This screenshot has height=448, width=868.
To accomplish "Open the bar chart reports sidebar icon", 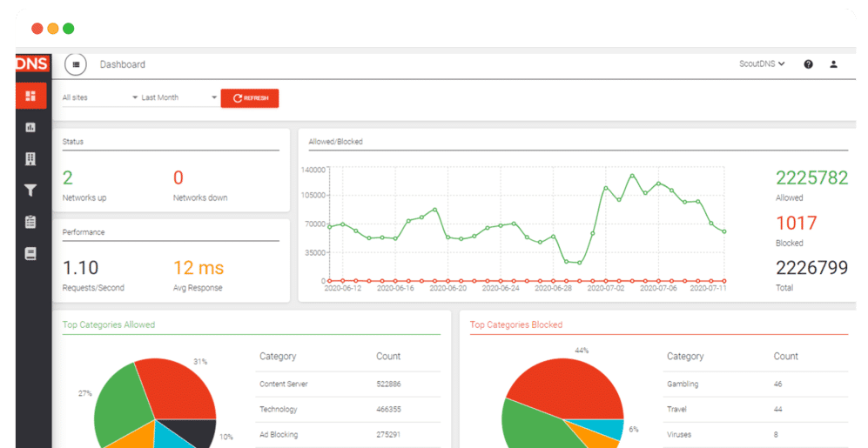I will (x=30, y=127).
